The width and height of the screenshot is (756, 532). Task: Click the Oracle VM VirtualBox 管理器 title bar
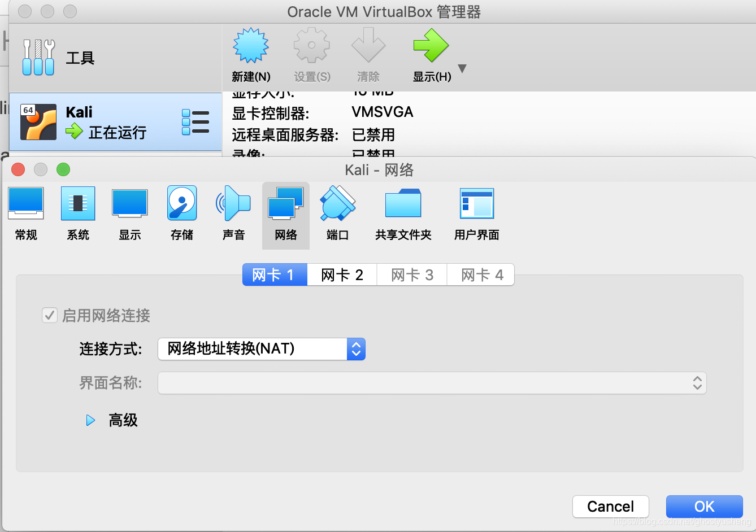(x=384, y=12)
